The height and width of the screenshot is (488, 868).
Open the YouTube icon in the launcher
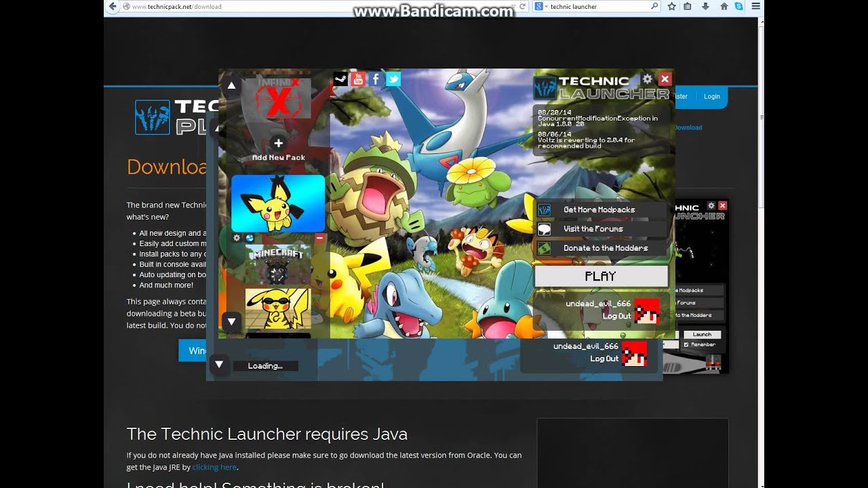click(358, 79)
